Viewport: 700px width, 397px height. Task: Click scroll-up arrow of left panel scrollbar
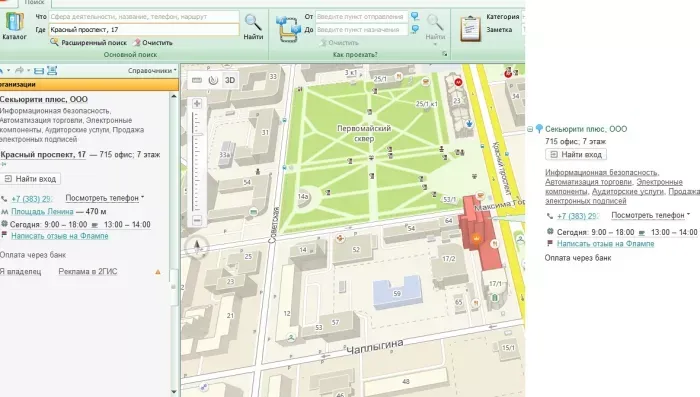(174, 96)
